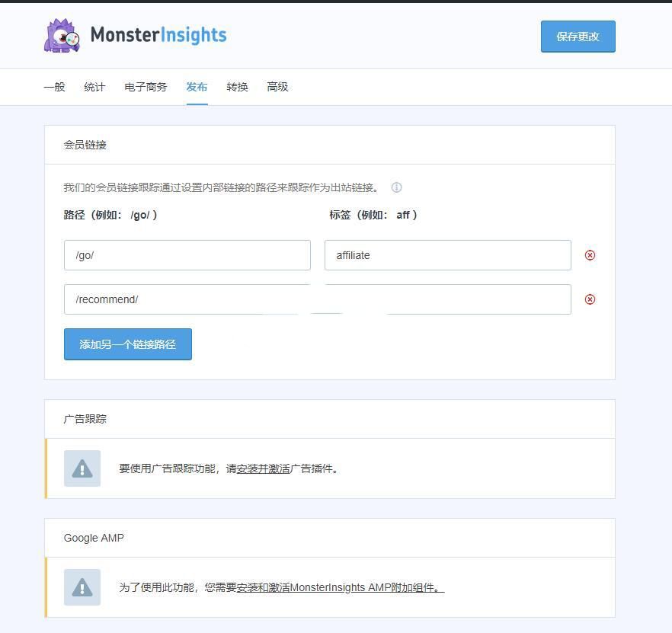The height and width of the screenshot is (633, 672).
Task: Open the 安装和激活MonsterInsights AMP附加组件 link
Action: pyautogui.click(x=340, y=588)
